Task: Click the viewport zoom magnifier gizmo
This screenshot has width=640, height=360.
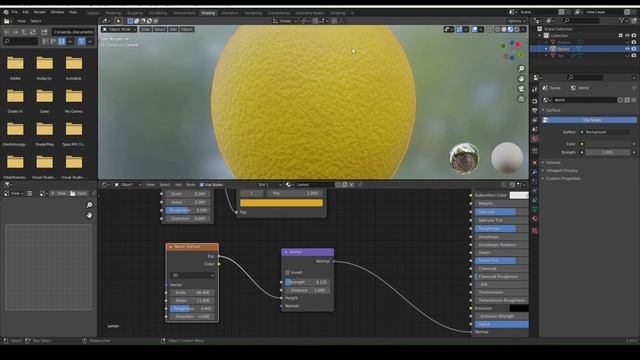Action: pos(521,68)
